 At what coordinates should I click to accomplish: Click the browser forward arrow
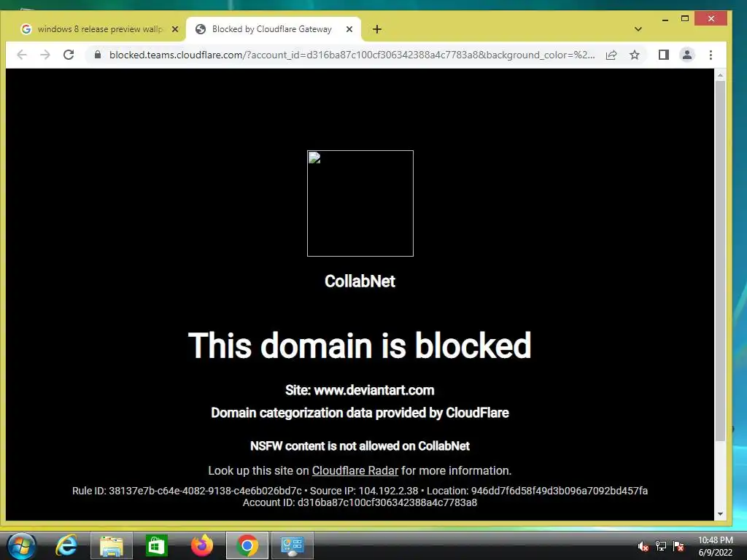(45, 55)
